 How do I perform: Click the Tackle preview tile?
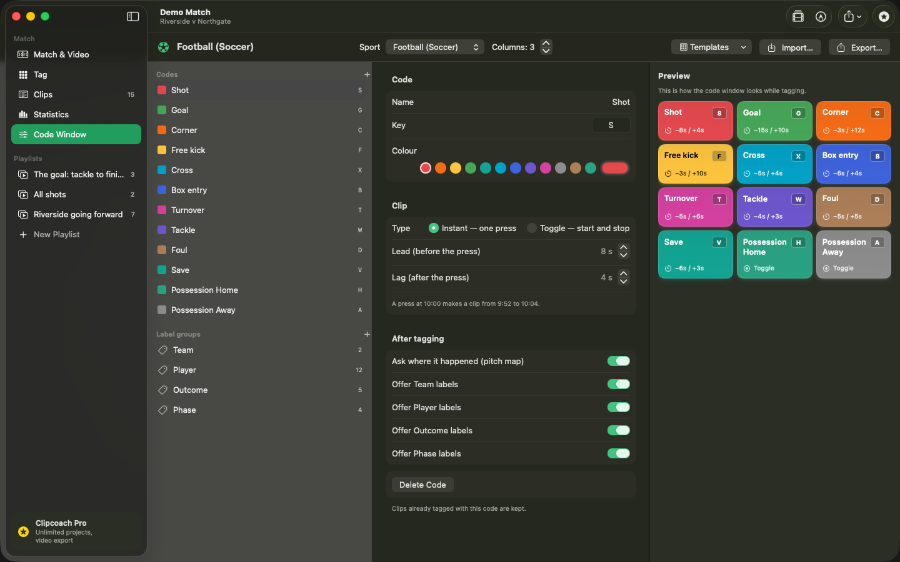coord(774,207)
